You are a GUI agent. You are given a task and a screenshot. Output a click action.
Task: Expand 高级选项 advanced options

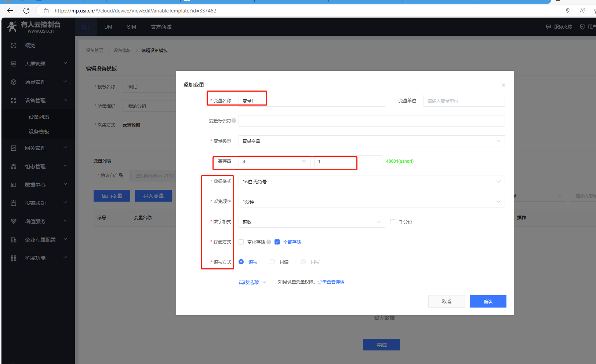tap(252, 282)
